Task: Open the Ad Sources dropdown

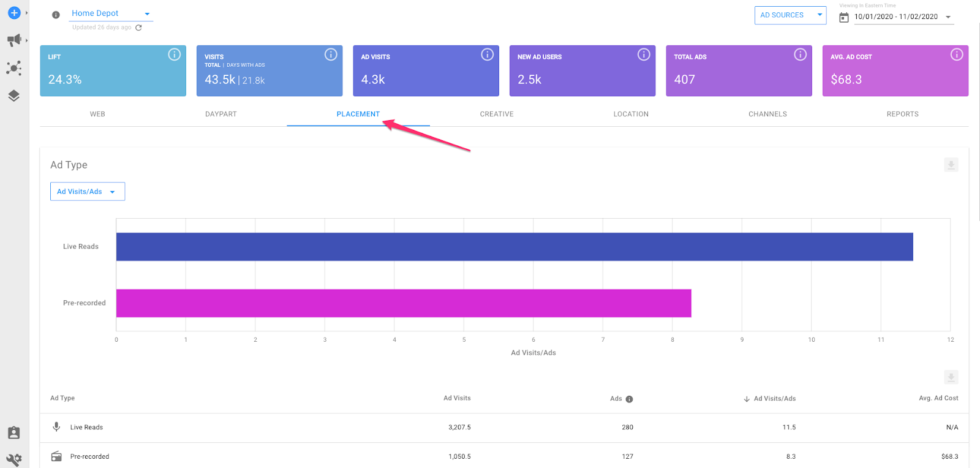Action: [790, 15]
